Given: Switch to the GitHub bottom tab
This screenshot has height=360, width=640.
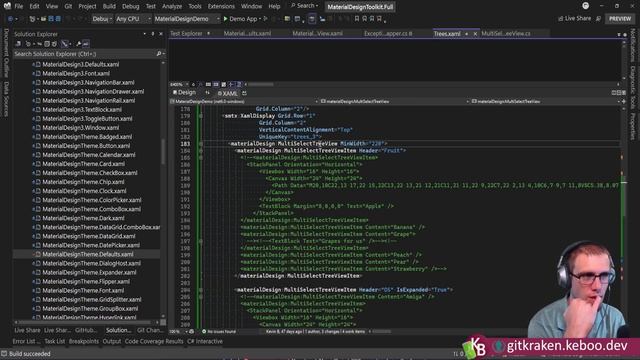Looking at the screenshot, I should point(86,330).
